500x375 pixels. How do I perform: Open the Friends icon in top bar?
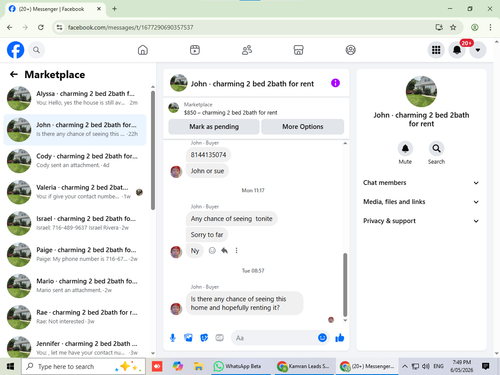247,50
